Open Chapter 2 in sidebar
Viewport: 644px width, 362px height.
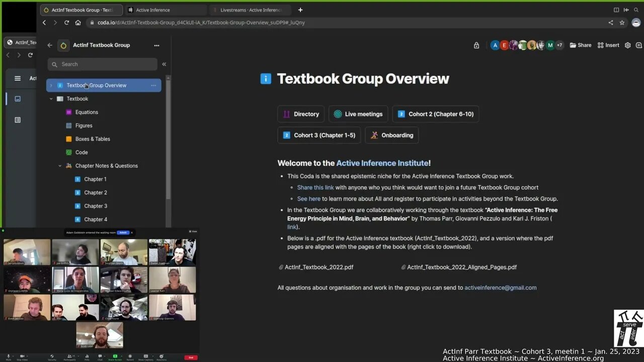click(95, 193)
